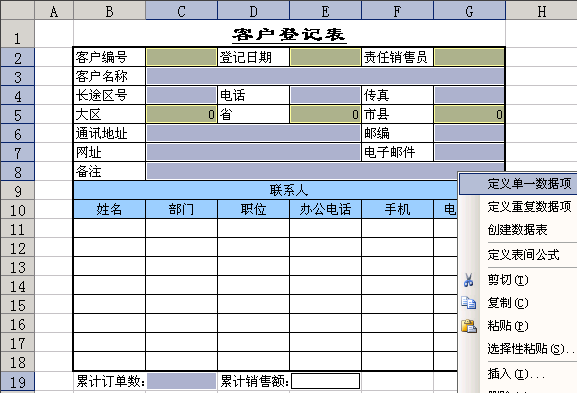Viewport: 577px width, 393px height.
Task: Click the Copy icon in context menu
Action: 468,303
